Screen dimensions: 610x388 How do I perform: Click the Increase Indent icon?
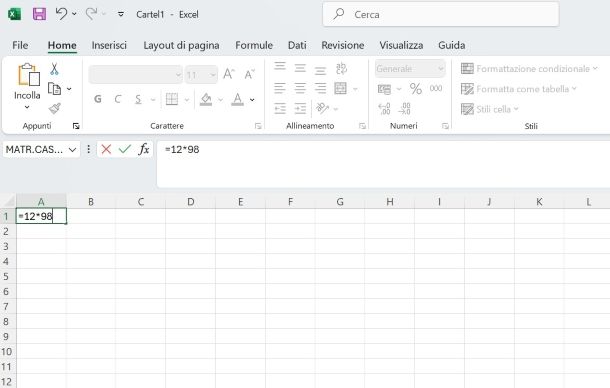[300, 109]
